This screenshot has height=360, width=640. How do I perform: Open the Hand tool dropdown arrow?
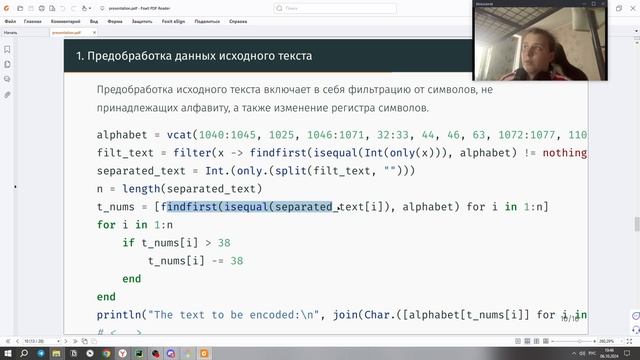pos(90,8)
